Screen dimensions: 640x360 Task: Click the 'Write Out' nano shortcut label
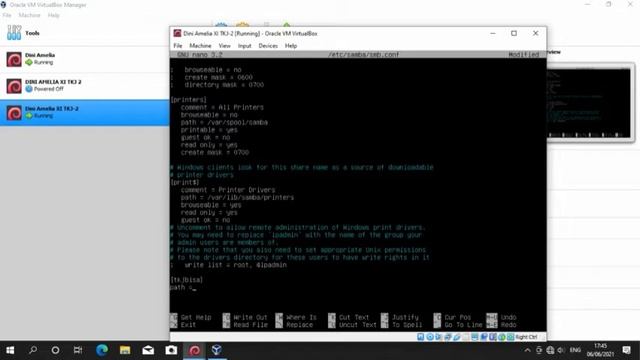[x=250, y=317]
